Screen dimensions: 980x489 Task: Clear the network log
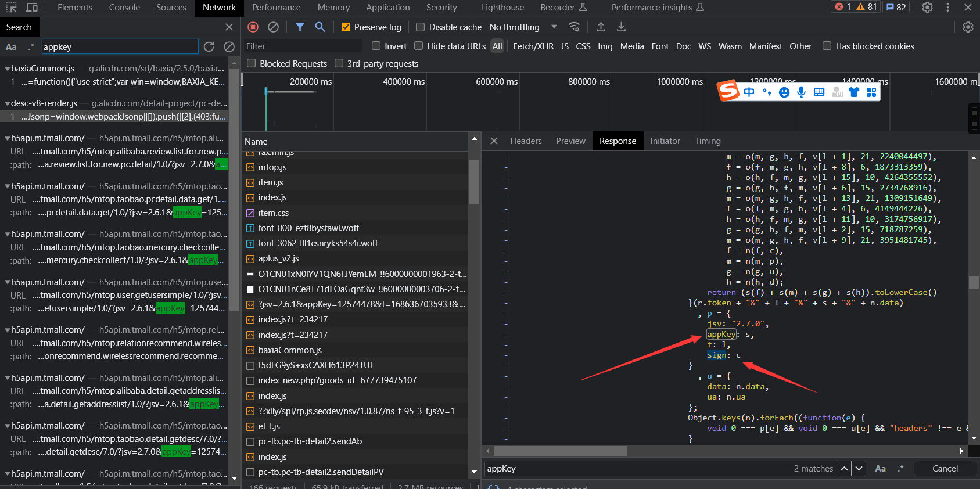coord(273,27)
